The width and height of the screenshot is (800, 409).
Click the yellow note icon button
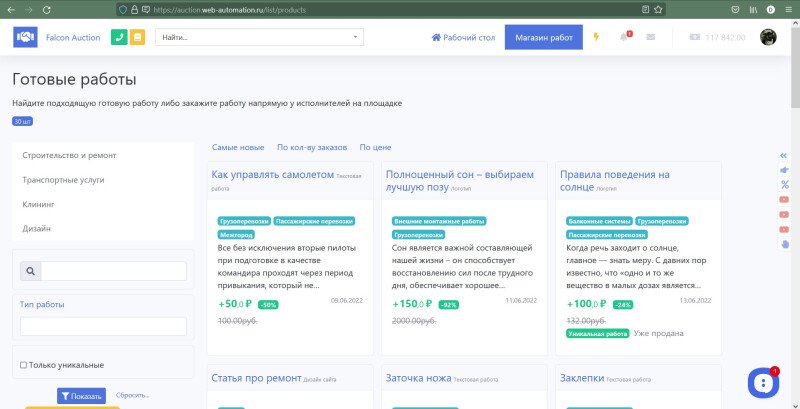coord(137,37)
